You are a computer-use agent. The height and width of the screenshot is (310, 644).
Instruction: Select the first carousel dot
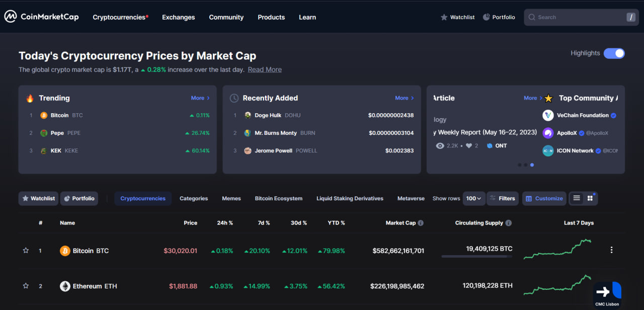click(x=519, y=165)
